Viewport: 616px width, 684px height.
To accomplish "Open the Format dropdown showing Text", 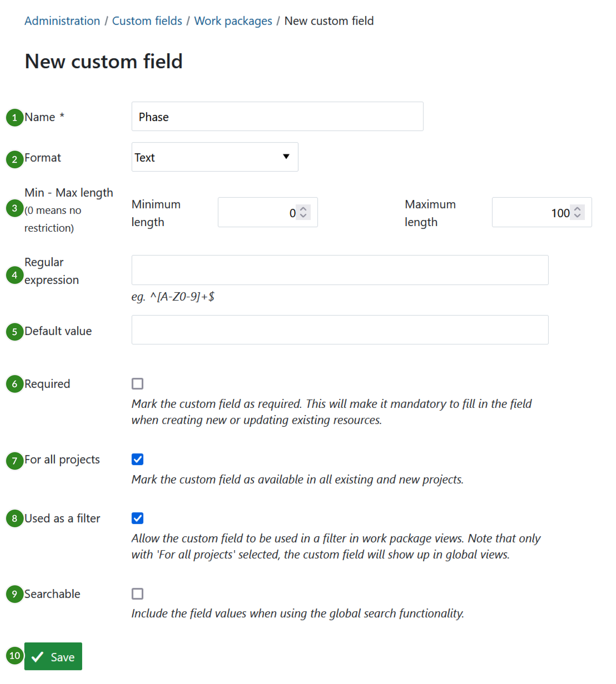I will 215,157.
